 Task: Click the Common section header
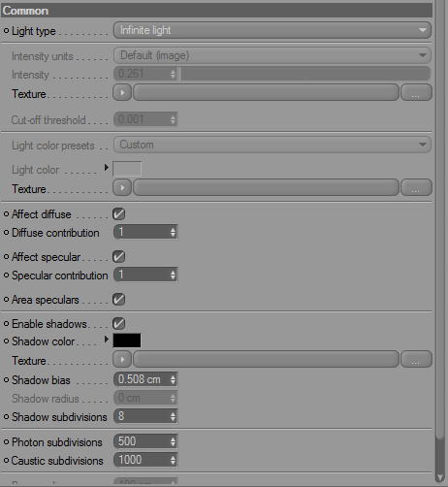[216, 11]
